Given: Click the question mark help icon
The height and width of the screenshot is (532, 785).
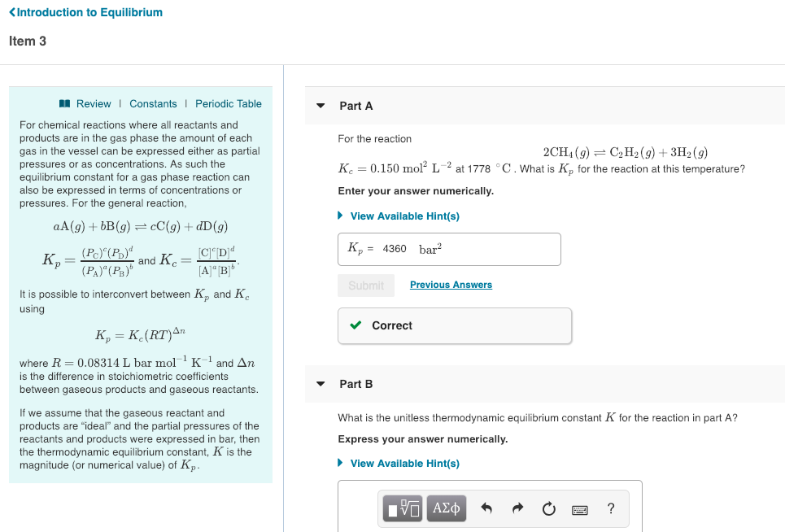Looking at the screenshot, I should tap(610, 508).
